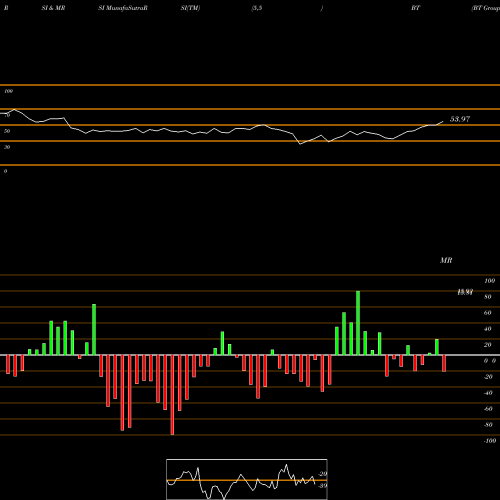Click the MR axis label '-60'

click(488, 409)
